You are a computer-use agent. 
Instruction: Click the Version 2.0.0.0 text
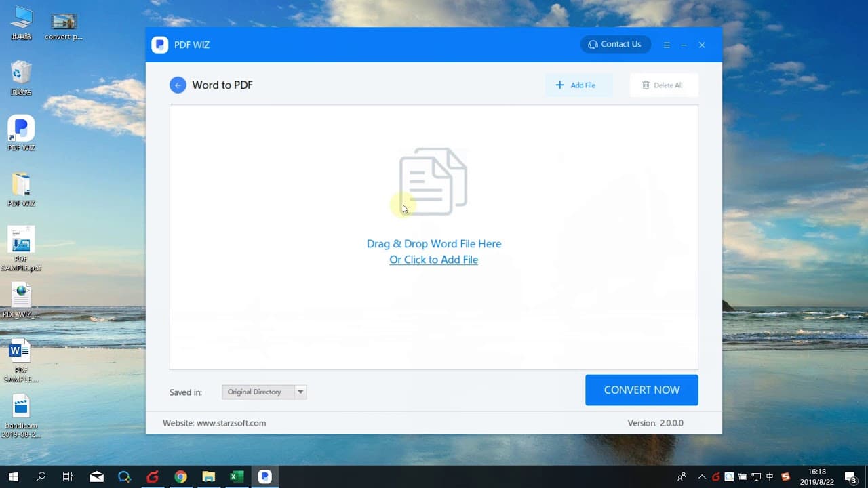click(655, 423)
